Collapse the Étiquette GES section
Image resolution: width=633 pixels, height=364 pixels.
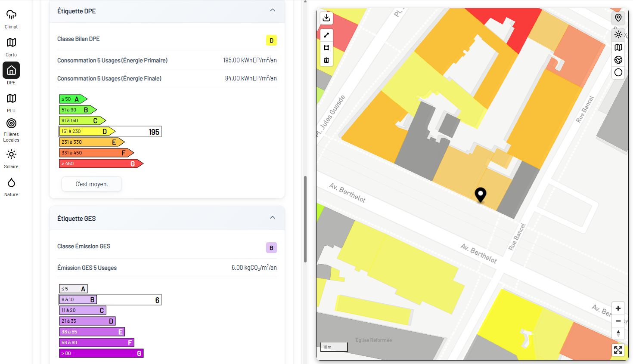[x=273, y=217]
